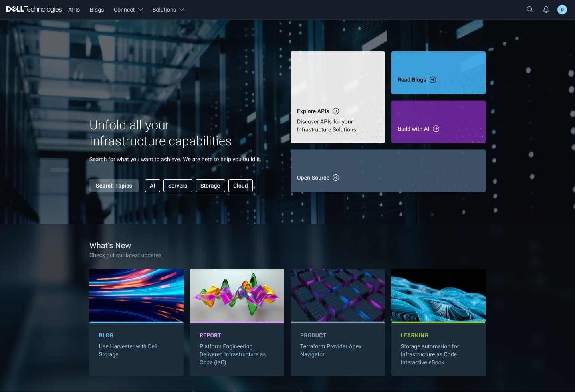Open the APIs nav item

click(x=74, y=10)
